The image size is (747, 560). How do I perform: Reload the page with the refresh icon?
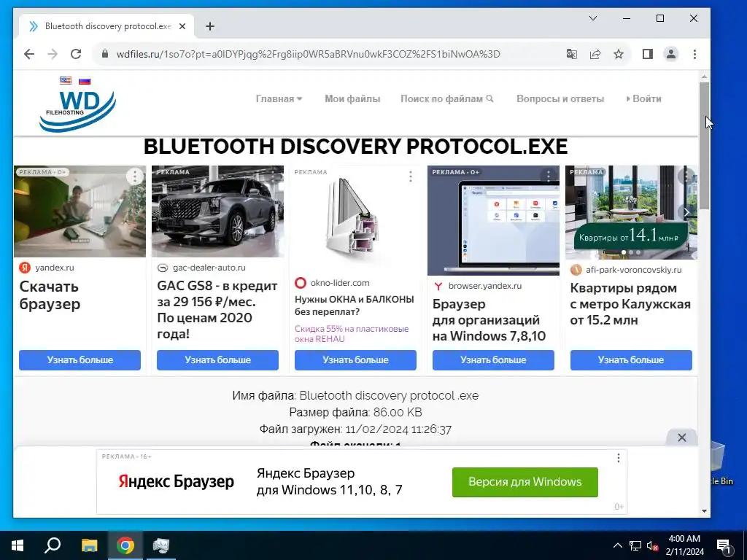(x=76, y=54)
